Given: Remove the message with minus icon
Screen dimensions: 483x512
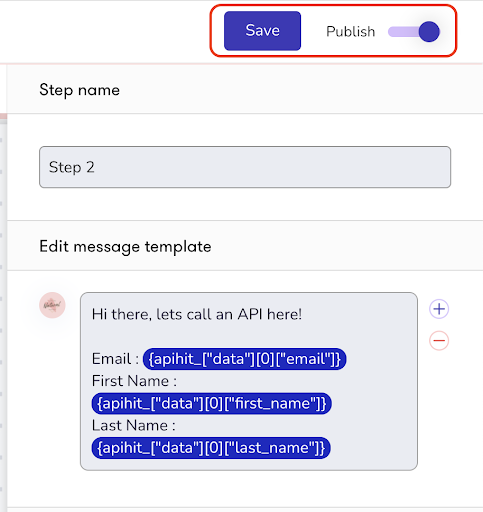Looking at the screenshot, I should click(x=439, y=341).
